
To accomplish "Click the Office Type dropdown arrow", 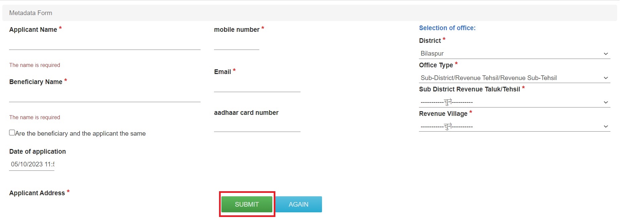I will pyautogui.click(x=606, y=78).
